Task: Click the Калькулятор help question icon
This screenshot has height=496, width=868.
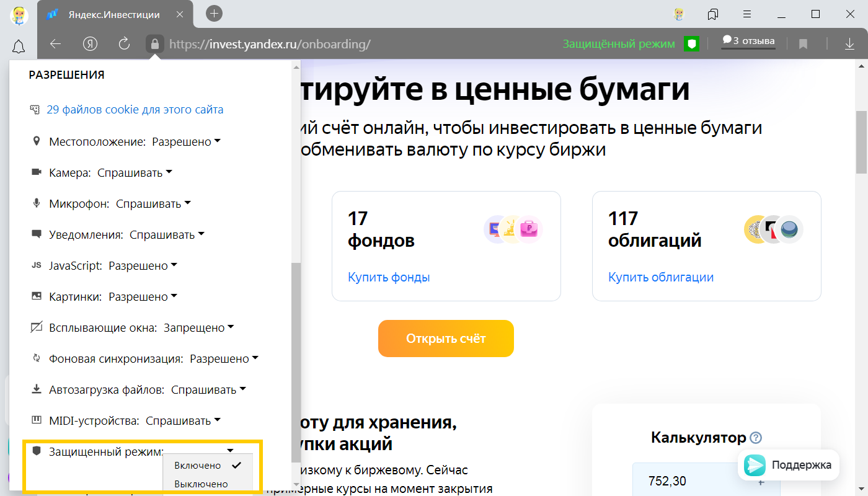Action: pyautogui.click(x=755, y=438)
